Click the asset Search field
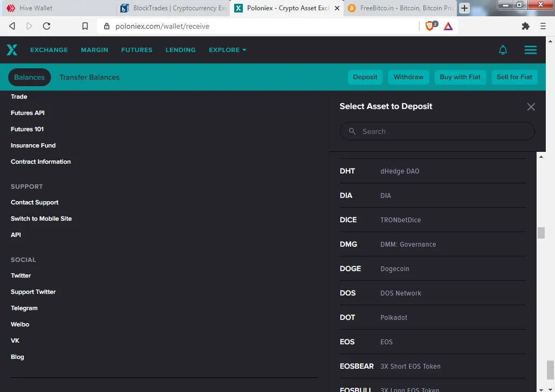This screenshot has height=392, width=555. point(437,131)
